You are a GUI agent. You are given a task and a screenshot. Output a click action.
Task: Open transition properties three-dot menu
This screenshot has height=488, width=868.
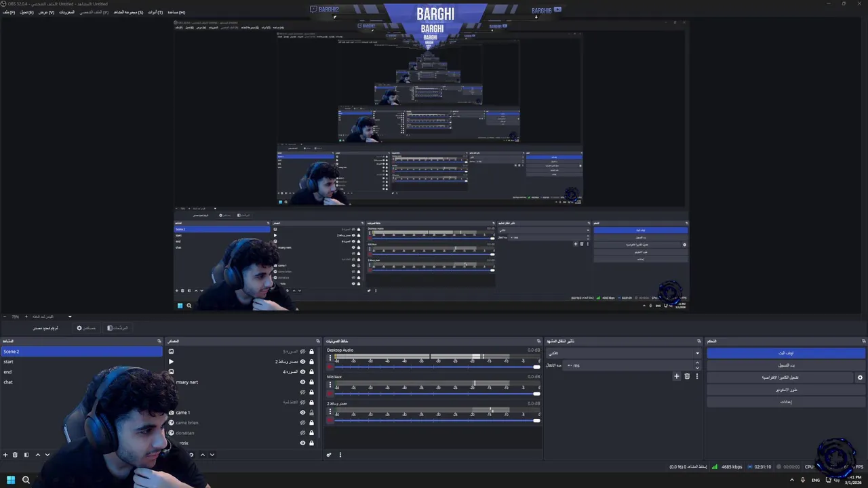[x=696, y=376]
